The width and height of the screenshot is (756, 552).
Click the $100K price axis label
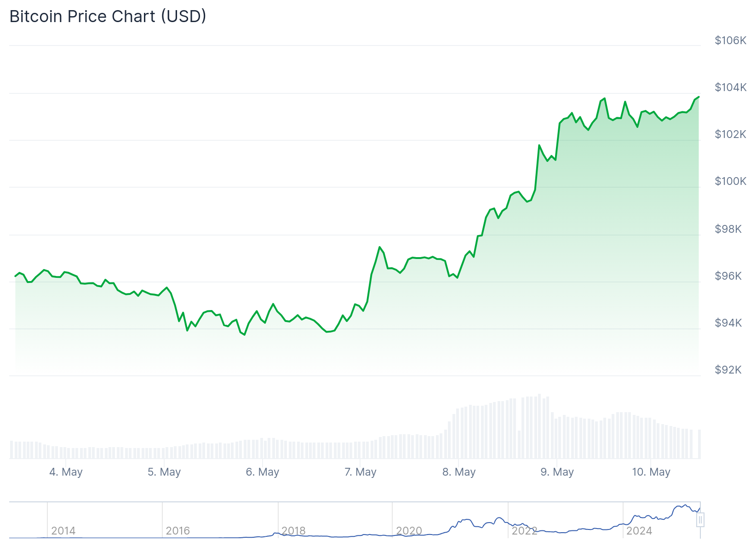730,181
